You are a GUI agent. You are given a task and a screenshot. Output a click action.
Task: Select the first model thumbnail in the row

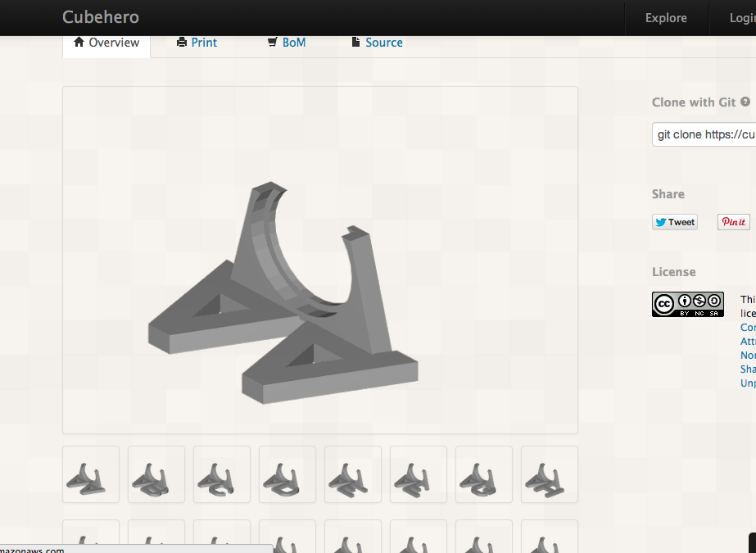(91, 474)
